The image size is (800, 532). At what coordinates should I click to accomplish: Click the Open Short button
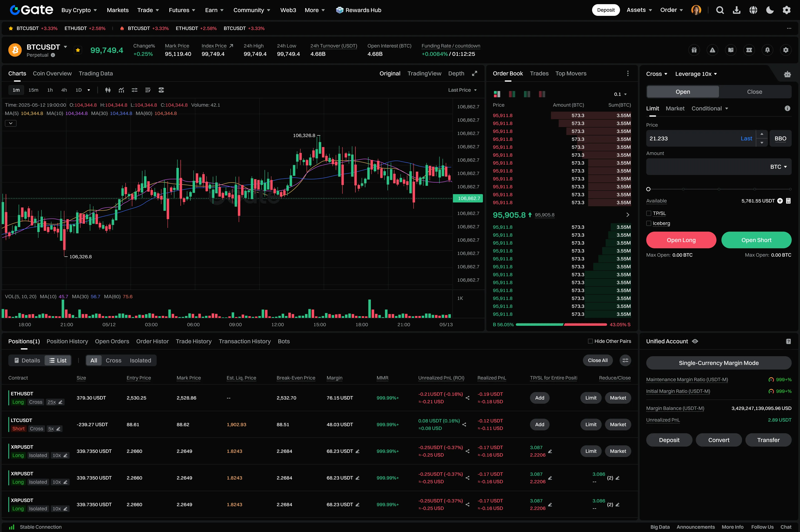[x=756, y=240]
